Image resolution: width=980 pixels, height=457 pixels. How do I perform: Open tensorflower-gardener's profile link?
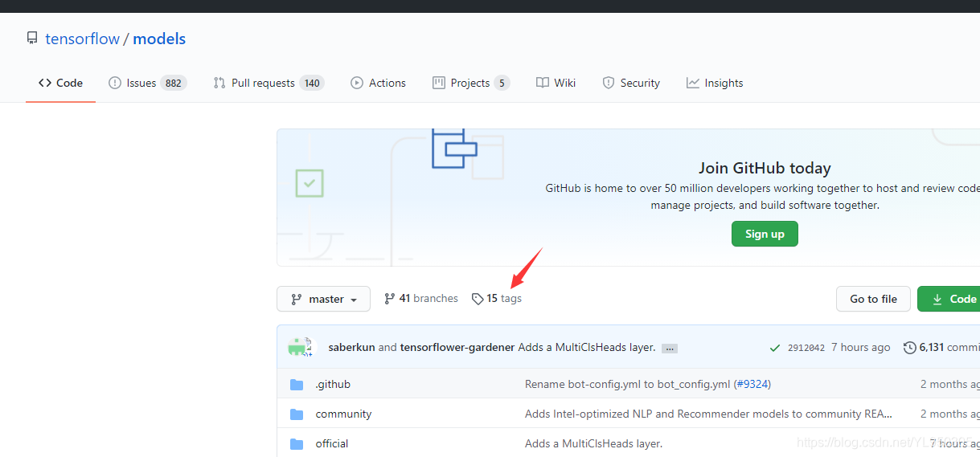tap(457, 347)
